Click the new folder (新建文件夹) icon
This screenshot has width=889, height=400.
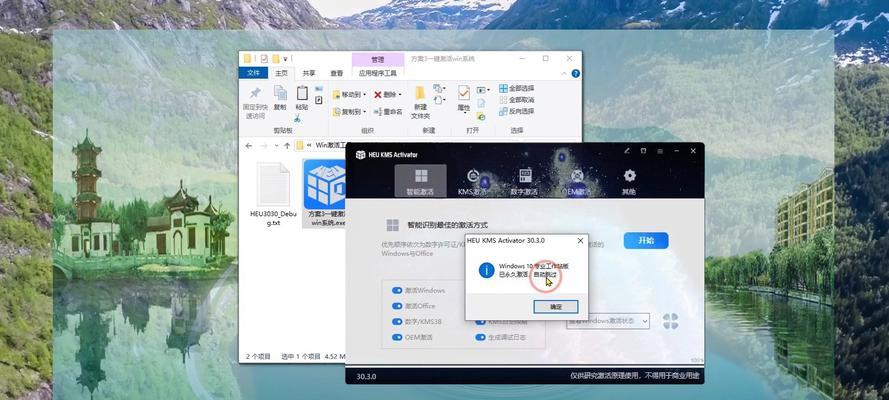click(x=420, y=93)
